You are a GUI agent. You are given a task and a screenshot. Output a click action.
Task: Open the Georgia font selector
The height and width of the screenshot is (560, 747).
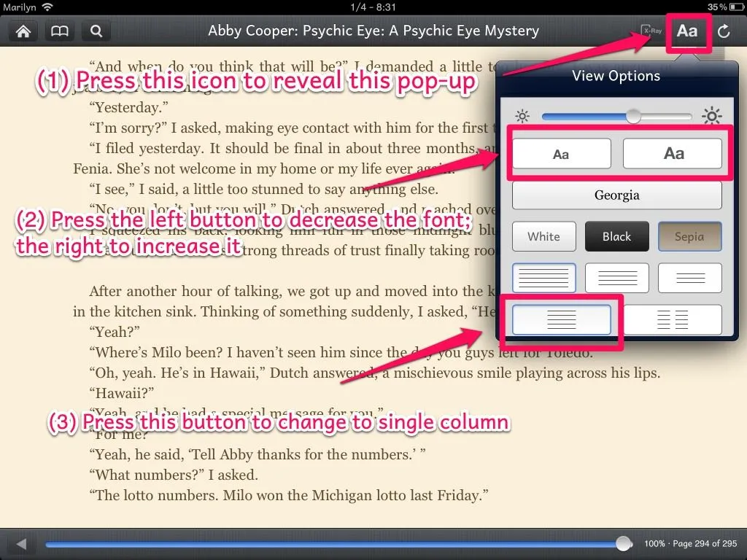[616, 195]
